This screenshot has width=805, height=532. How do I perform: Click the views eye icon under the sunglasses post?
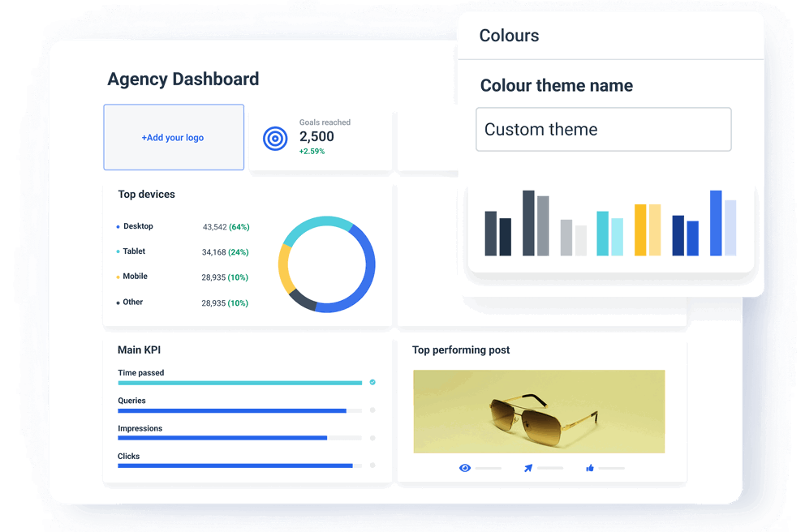point(465,467)
